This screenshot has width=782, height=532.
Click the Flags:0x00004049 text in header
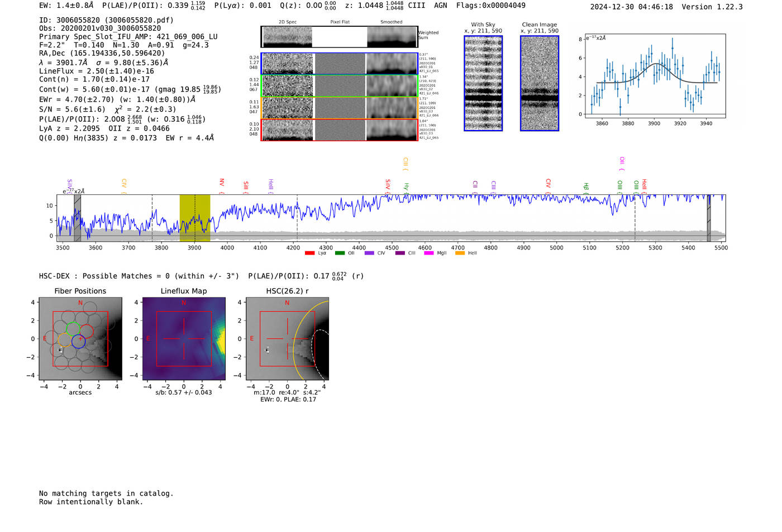pos(490,6)
